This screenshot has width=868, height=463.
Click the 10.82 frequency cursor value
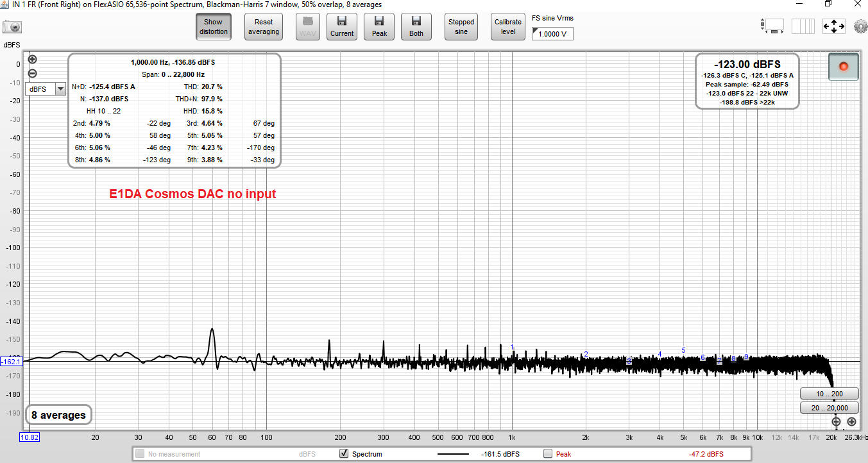30,437
